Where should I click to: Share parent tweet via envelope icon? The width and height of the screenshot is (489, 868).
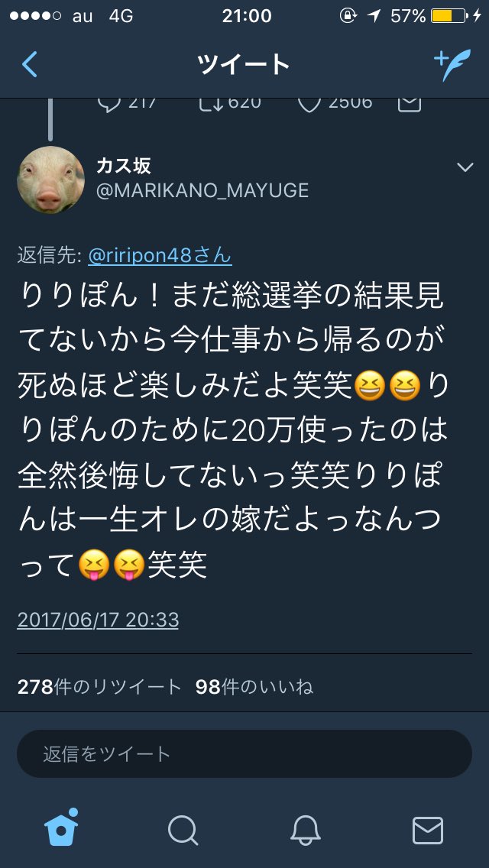click(410, 103)
